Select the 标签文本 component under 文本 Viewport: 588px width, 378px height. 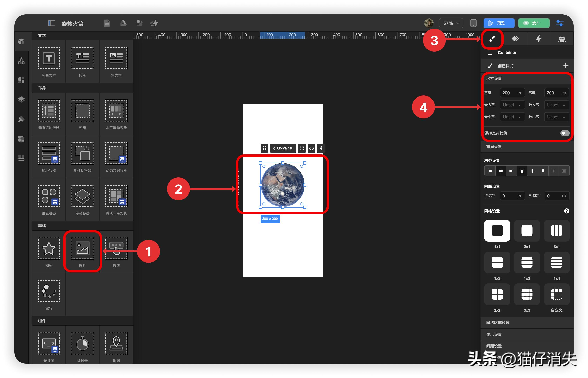coord(49,58)
